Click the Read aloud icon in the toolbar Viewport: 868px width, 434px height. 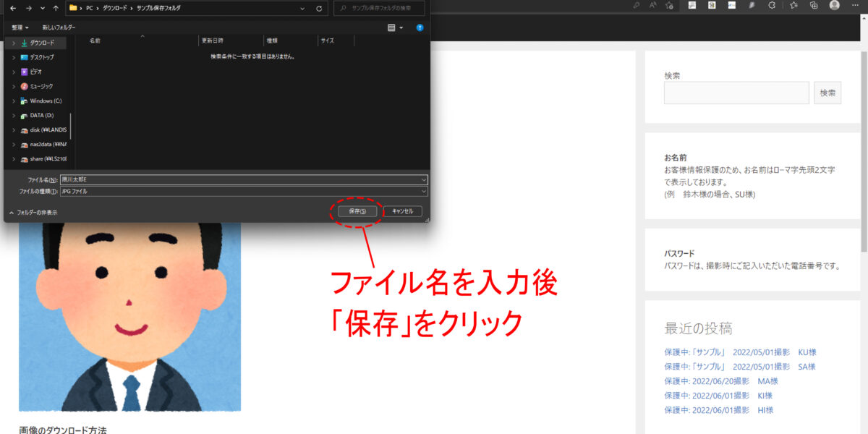[x=652, y=6]
